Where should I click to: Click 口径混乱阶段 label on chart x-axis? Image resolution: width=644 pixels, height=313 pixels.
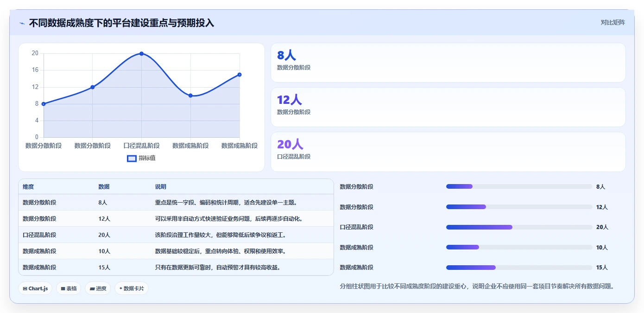[141, 146]
